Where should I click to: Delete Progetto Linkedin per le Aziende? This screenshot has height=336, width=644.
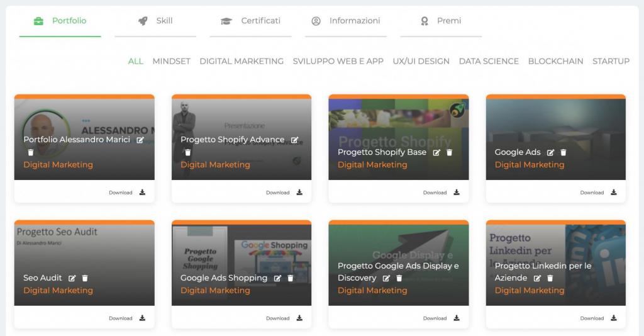[550, 278]
